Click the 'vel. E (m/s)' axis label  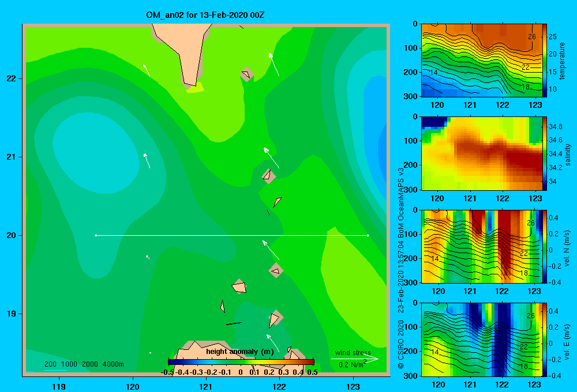point(567,341)
